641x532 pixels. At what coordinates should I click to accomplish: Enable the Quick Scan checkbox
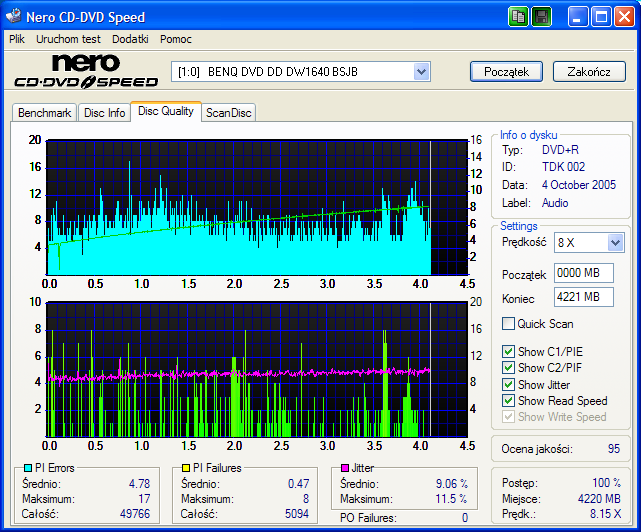click(x=508, y=323)
